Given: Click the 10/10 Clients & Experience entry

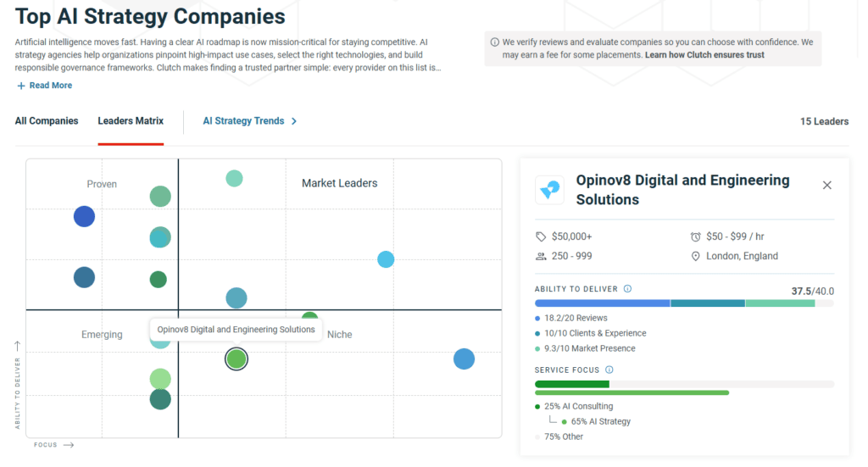Looking at the screenshot, I should pyautogui.click(x=595, y=333).
